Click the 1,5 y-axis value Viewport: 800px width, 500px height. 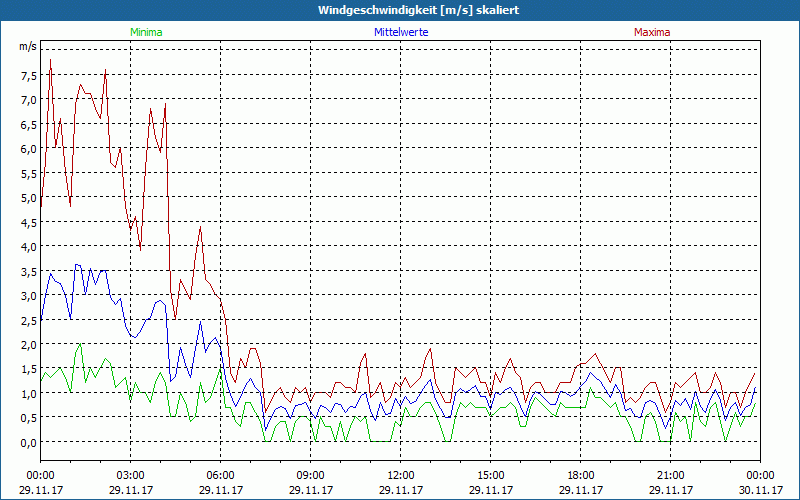(29, 370)
